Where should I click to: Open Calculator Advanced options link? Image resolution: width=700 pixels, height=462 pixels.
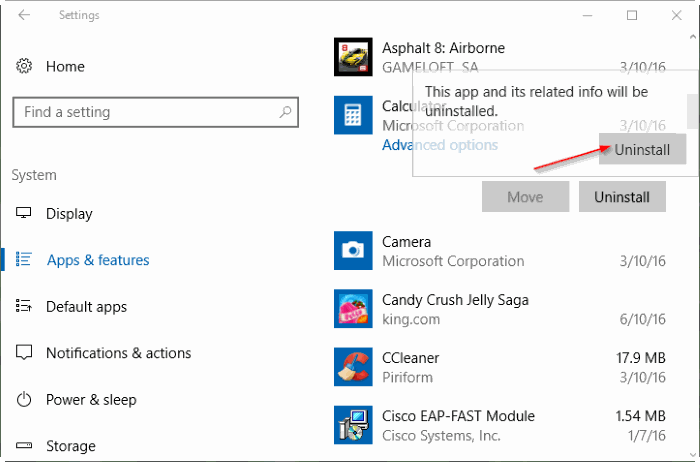440,145
